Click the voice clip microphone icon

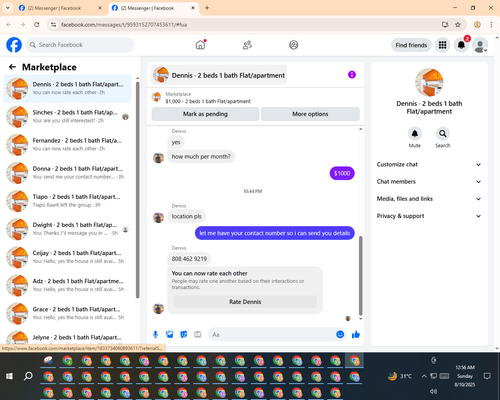155,334
